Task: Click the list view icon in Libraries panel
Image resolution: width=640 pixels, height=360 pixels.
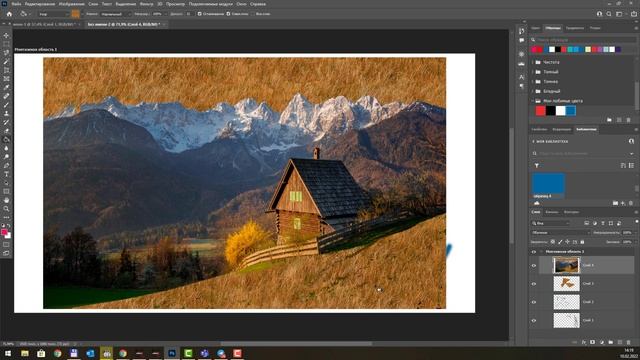Action: 631,165
